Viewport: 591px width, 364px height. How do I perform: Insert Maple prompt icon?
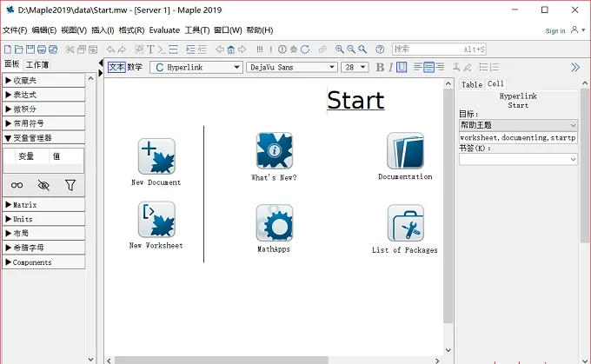162,50
